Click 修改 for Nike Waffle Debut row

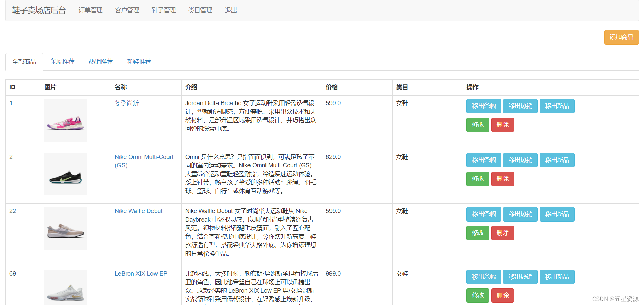(x=478, y=233)
